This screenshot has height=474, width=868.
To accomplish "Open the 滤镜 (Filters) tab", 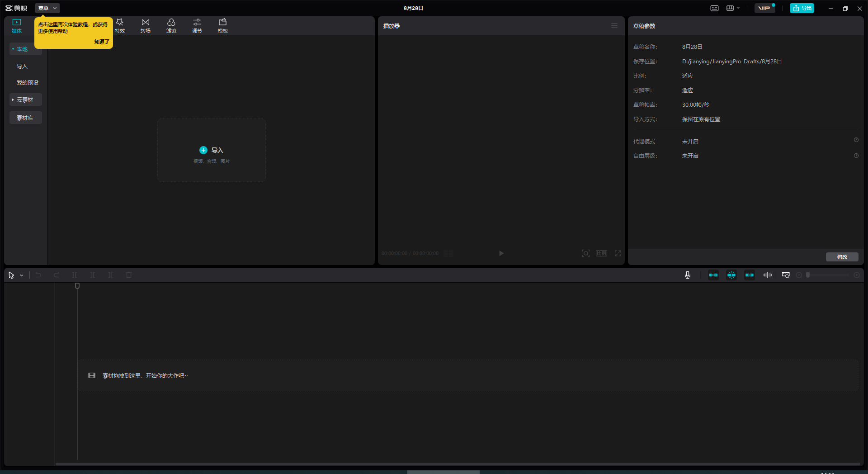I will [171, 26].
